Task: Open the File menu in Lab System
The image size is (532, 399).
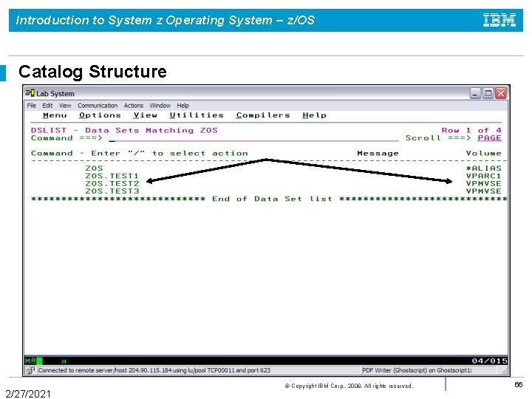Action: click(x=32, y=106)
